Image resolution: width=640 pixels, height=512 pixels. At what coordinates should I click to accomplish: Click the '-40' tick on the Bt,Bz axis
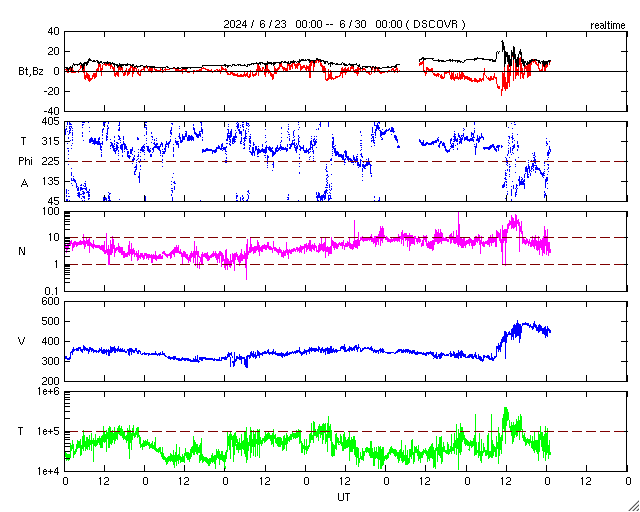pos(53,111)
